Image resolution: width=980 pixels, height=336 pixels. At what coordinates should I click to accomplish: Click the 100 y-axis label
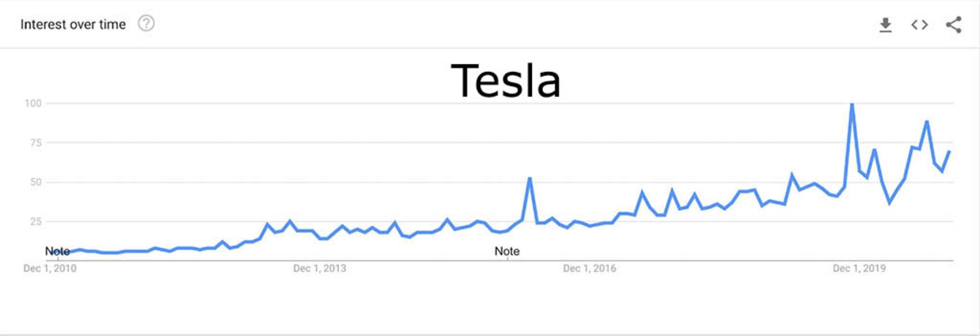click(x=33, y=104)
